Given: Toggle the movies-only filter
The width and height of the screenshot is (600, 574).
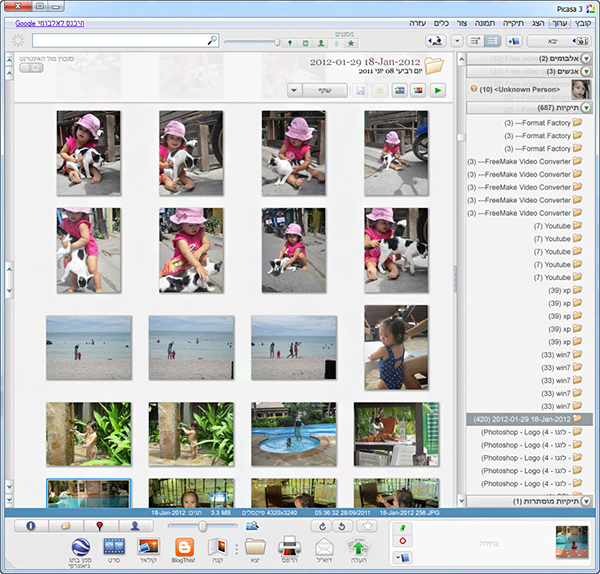Looking at the screenshot, I should coord(305,43).
